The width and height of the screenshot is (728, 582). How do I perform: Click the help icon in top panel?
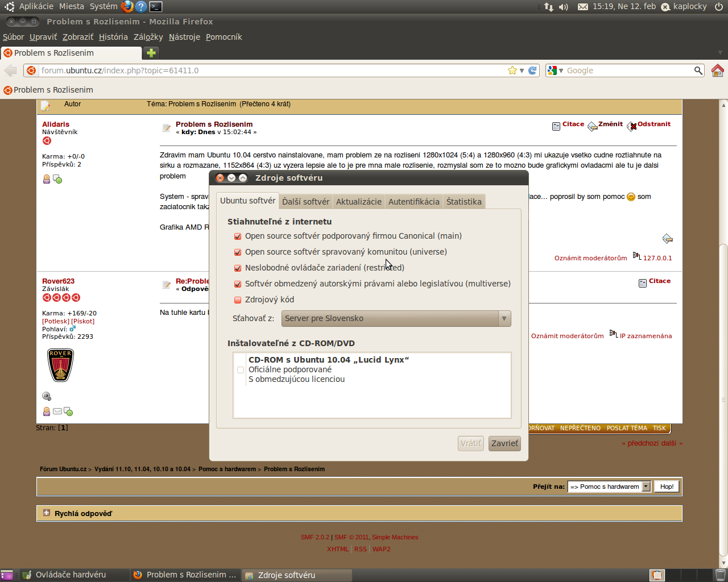(x=141, y=7)
